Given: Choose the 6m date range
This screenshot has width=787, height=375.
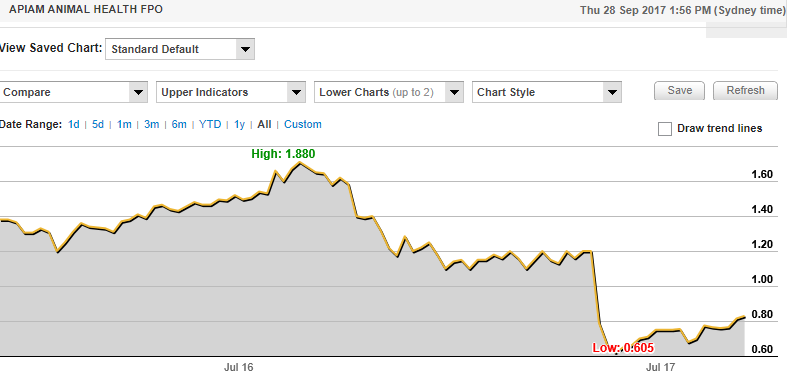Looking at the screenshot, I should 179,124.
